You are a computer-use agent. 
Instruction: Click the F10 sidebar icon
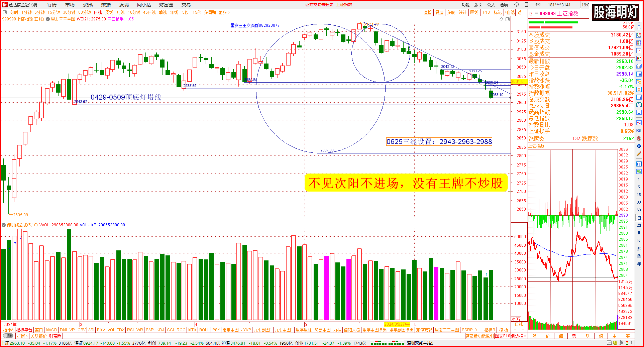click(639, 74)
